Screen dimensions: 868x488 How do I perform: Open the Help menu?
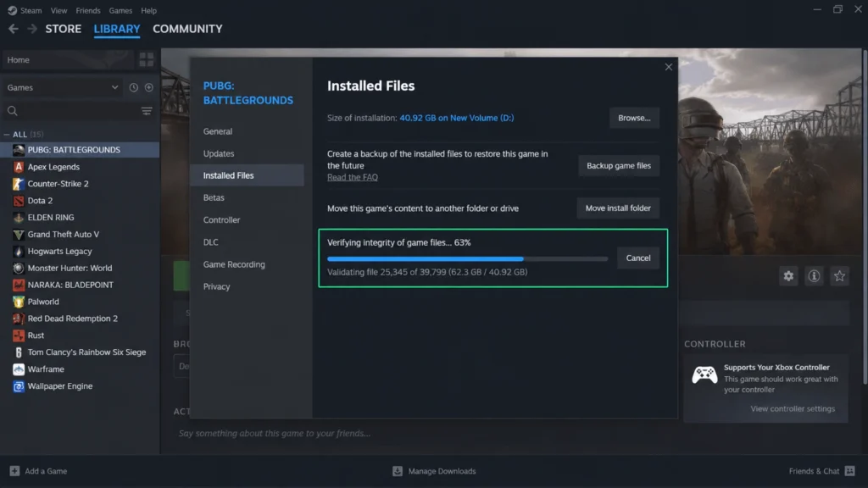(x=148, y=10)
